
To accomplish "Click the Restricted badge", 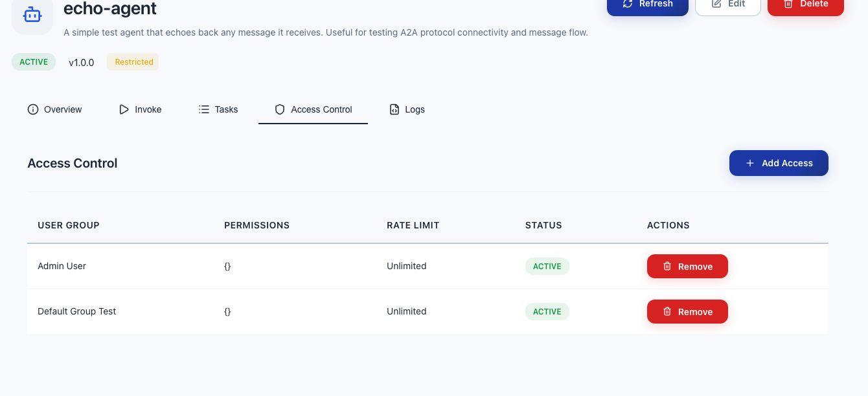I will click(x=133, y=62).
